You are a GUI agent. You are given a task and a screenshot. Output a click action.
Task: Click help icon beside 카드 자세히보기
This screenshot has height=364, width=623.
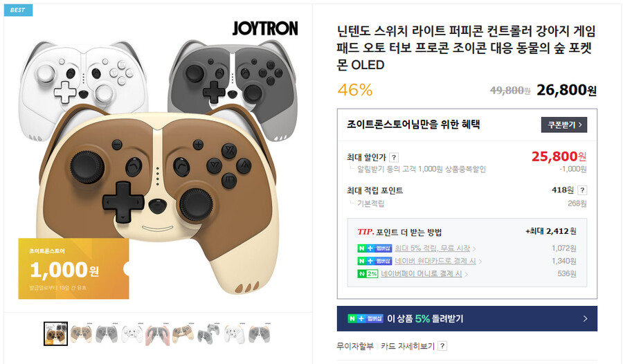[442, 346]
